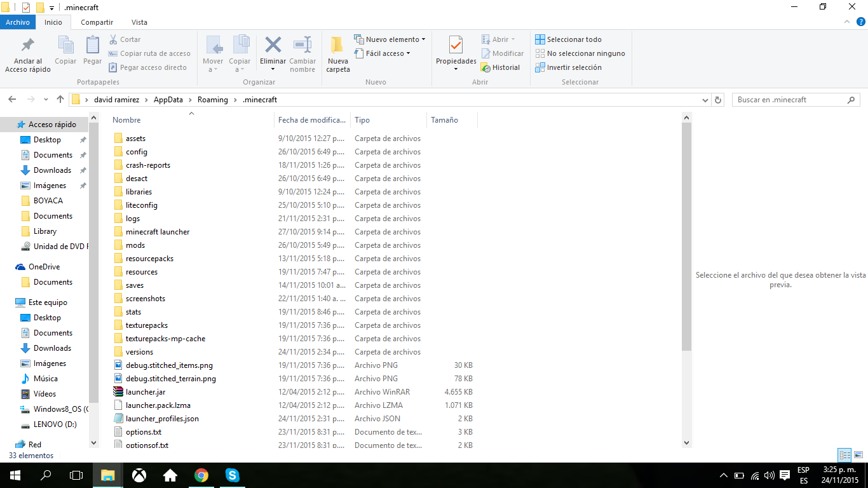Click the Pegar clipboard icon

pos(92,51)
